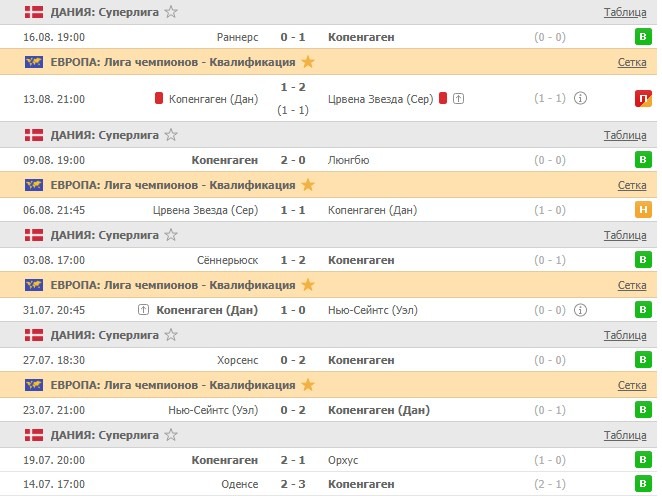Image resolution: width=662 pixels, height=496 pixels.
Task: Click the orange draw badge on 06.08 match
Action: pos(642,210)
